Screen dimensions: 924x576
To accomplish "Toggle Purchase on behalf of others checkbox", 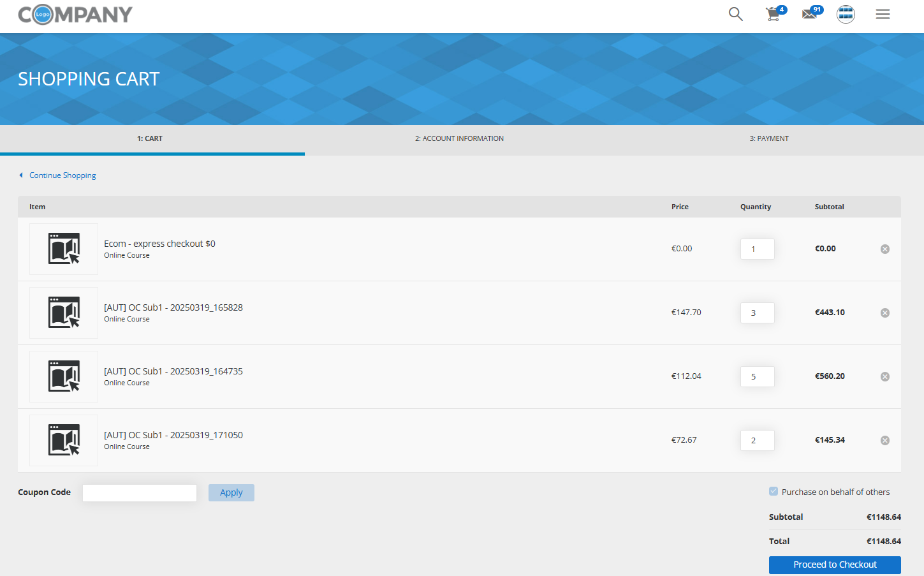I will [x=774, y=492].
